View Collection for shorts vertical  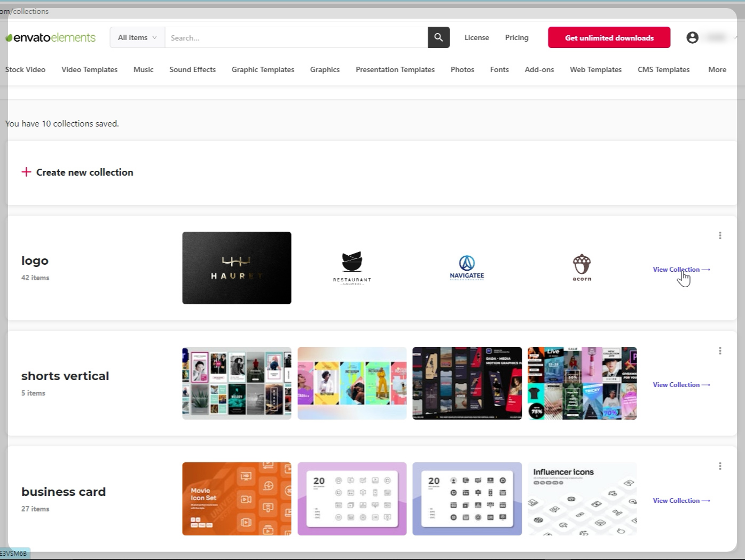click(x=681, y=384)
